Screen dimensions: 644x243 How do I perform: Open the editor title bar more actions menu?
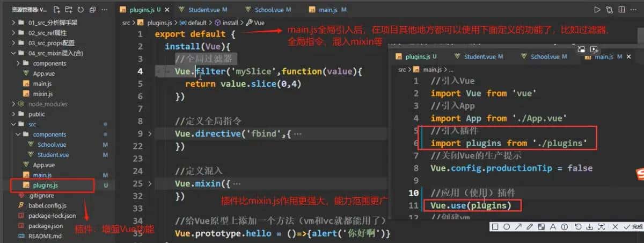pyautogui.click(x=634, y=10)
